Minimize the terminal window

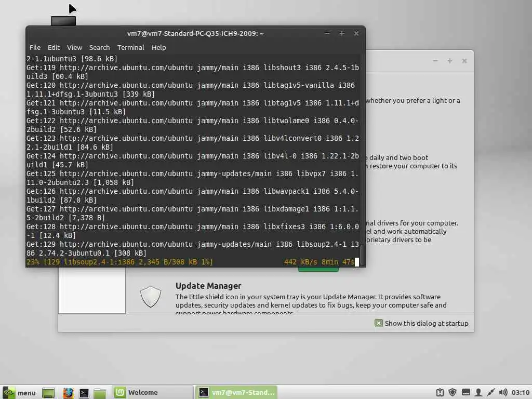click(327, 33)
